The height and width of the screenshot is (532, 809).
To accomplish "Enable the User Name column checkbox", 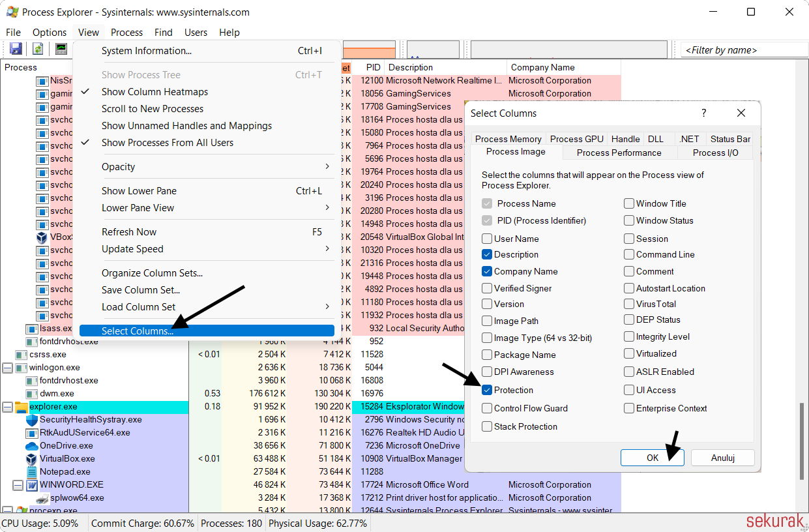I will 487,239.
